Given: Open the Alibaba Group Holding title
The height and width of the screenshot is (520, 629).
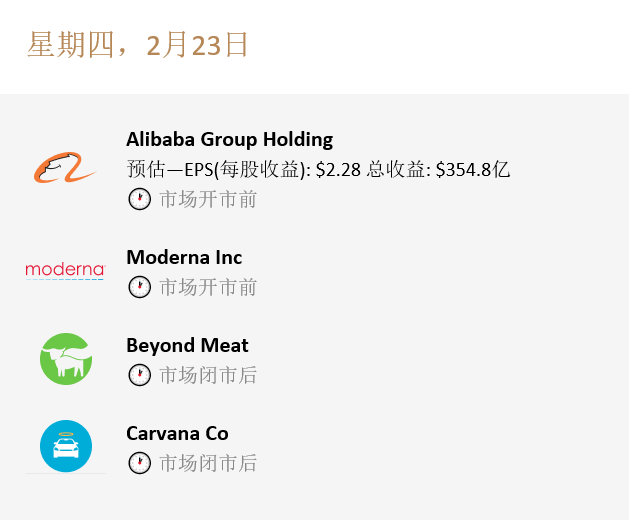Looking at the screenshot, I should click(x=229, y=139).
